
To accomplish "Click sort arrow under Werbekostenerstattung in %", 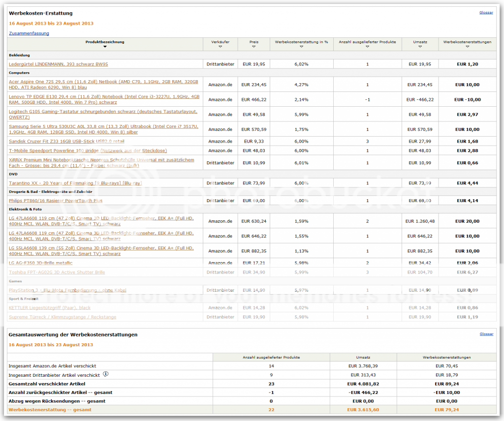I will (x=301, y=47).
